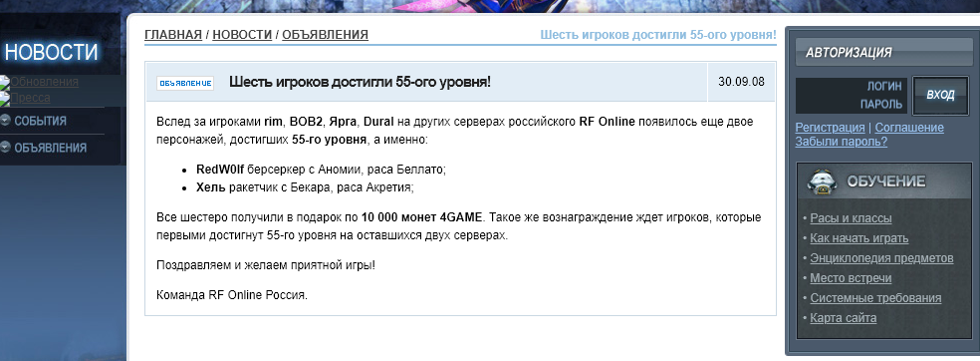Click the ОБУЧЕНИЕ helmet icon
The height and width of the screenshot is (361, 980).
[822, 182]
